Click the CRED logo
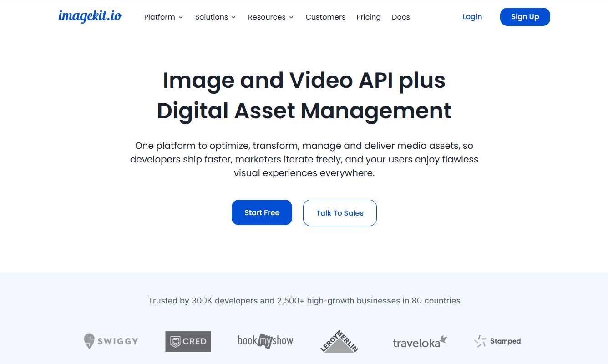Image resolution: width=608 pixels, height=364 pixels. point(188,341)
